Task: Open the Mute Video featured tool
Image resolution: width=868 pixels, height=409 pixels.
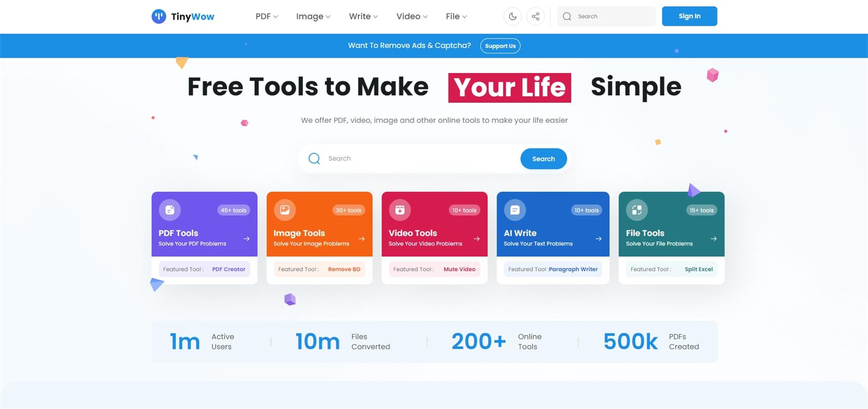Action: 459,269
